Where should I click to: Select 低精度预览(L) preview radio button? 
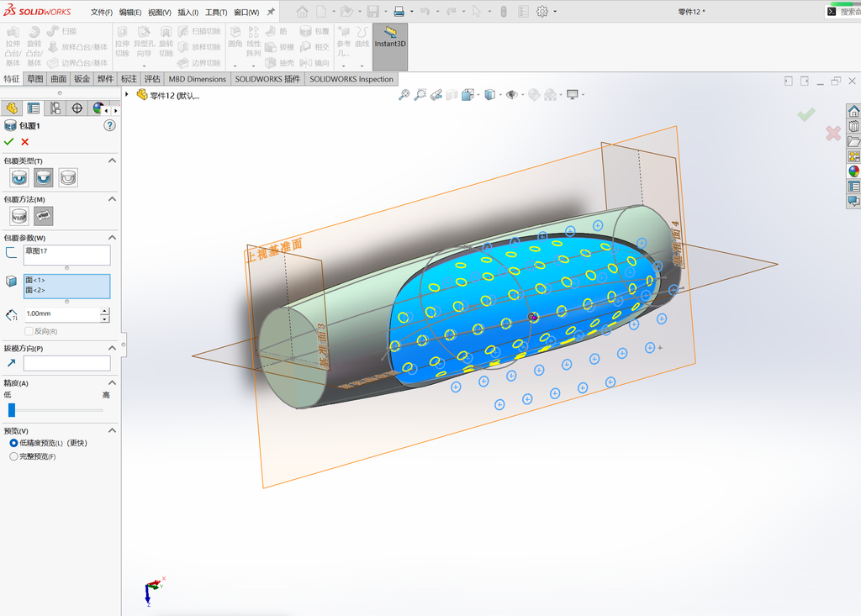[x=13, y=443]
